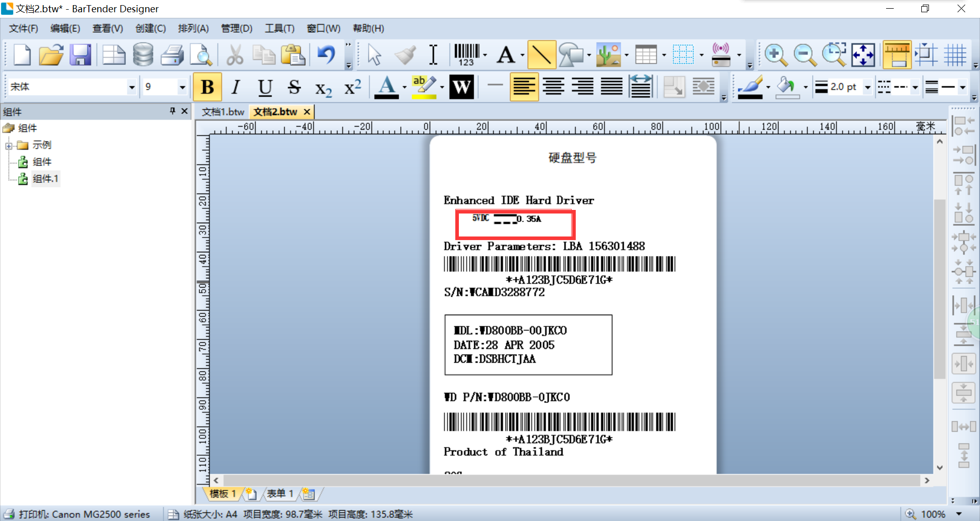
Task: Open the 编辑(E) menu
Action: pyautogui.click(x=65, y=29)
